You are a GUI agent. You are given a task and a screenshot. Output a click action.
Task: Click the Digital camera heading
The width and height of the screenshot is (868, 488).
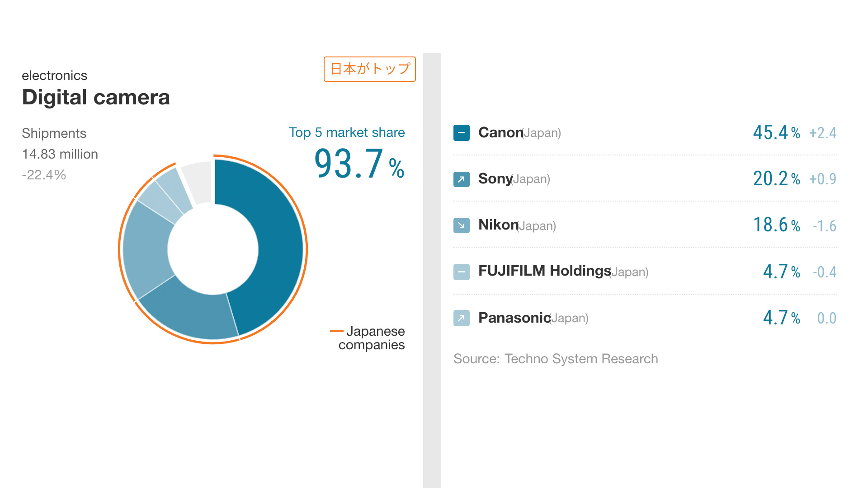pos(96,97)
